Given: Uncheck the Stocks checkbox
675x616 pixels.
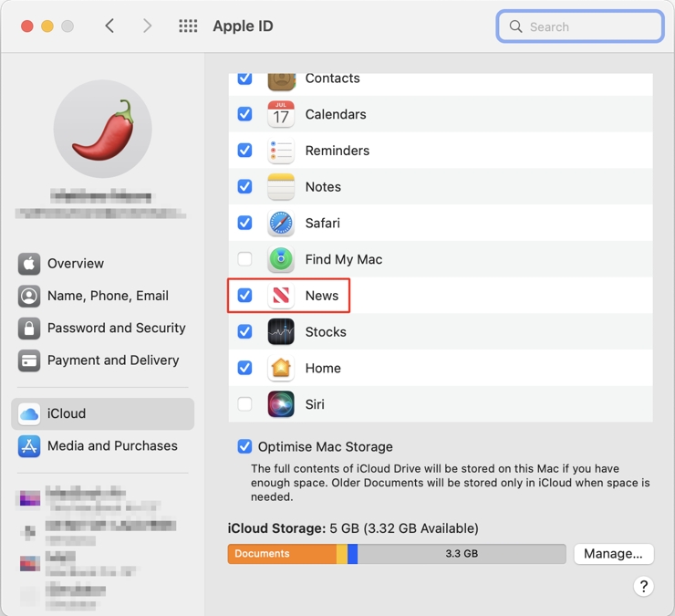Looking at the screenshot, I should (245, 331).
